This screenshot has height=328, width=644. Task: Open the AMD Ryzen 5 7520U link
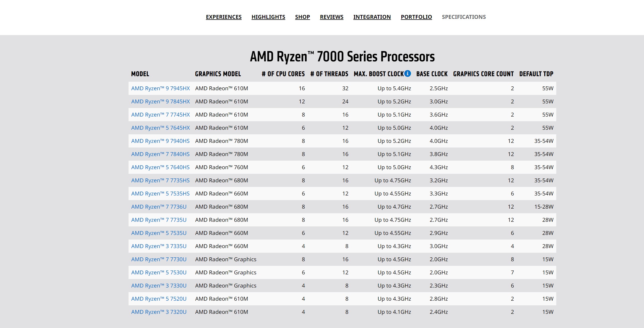pos(159,299)
